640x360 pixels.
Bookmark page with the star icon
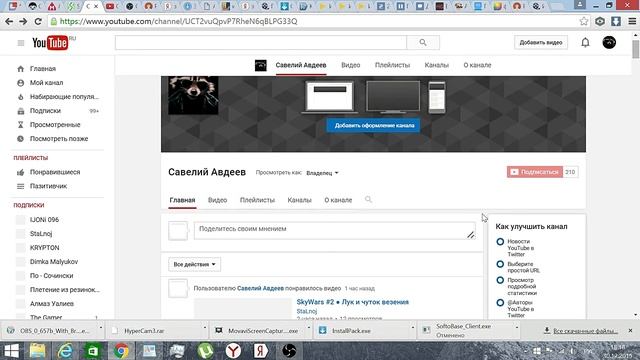[584, 21]
